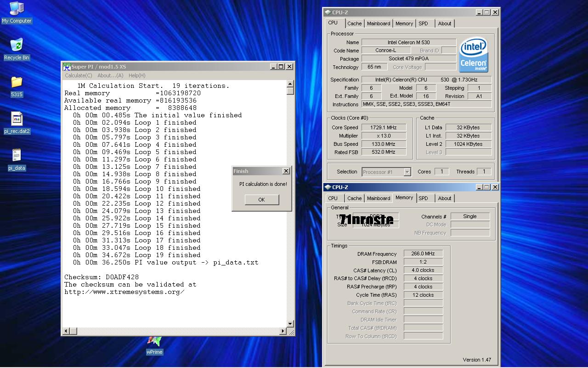
Task: Click the PI value output pi_data.txt line
Action: point(165,262)
